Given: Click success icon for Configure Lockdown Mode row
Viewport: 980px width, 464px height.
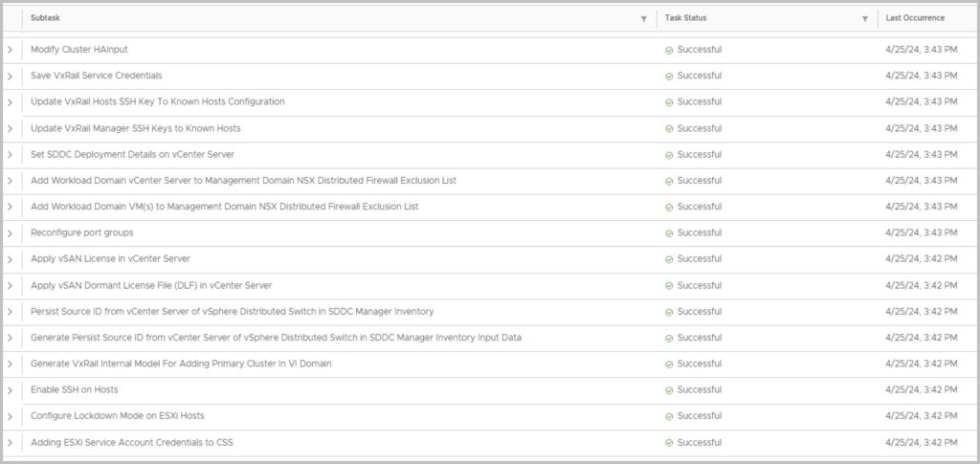Looking at the screenshot, I should pyautogui.click(x=669, y=416).
